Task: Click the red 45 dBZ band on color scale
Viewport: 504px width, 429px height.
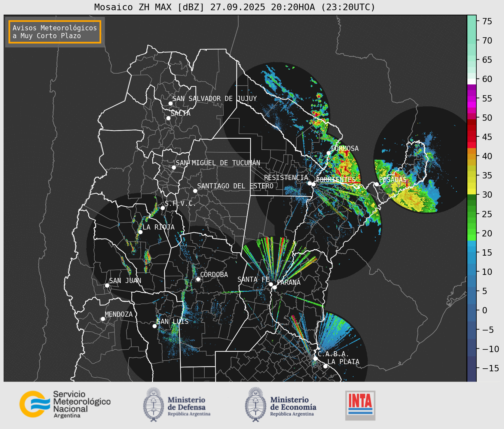Action: (x=472, y=137)
